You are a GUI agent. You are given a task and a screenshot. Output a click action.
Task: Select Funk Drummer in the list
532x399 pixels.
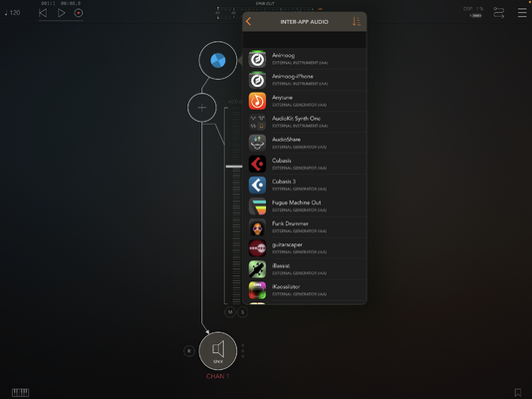304,227
